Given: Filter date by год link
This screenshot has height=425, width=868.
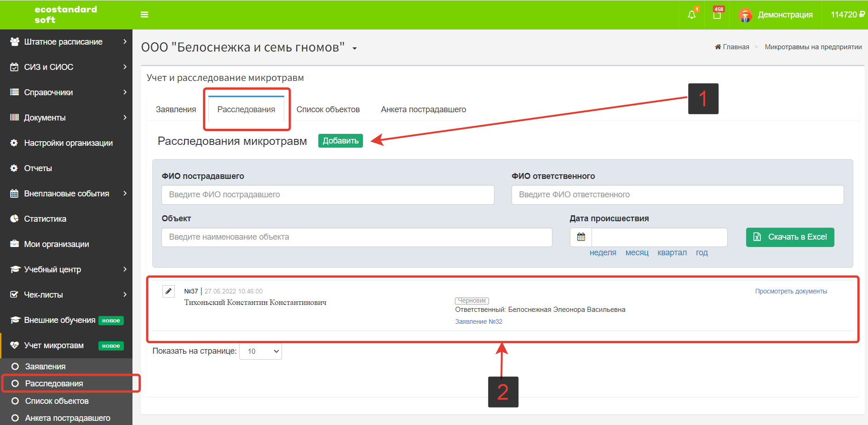Looking at the screenshot, I should point(701,253).
